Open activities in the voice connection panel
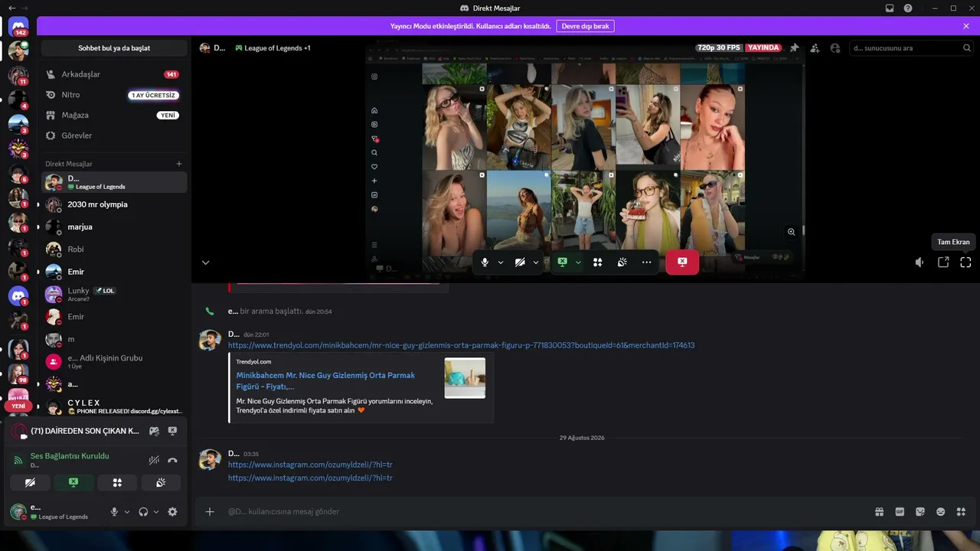Image resolution: width=980 pixels, height=551 pixels. [x=117, y=483]
